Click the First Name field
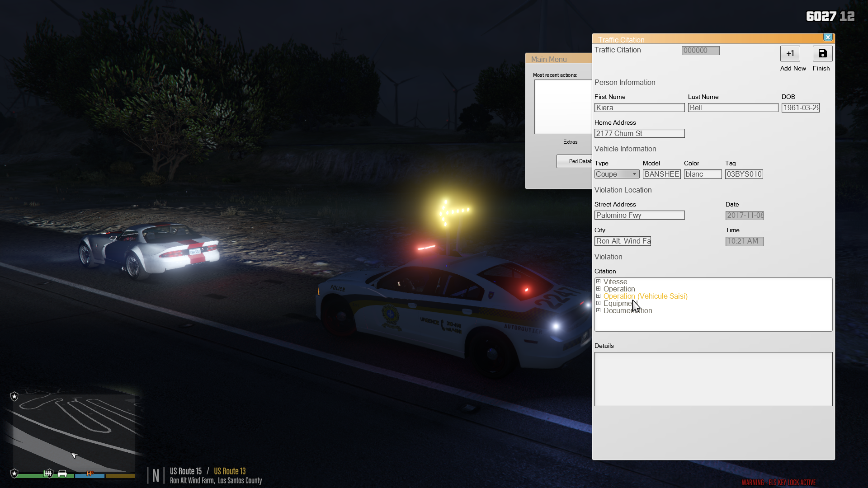The image size is (868, 488). point(639,108)
